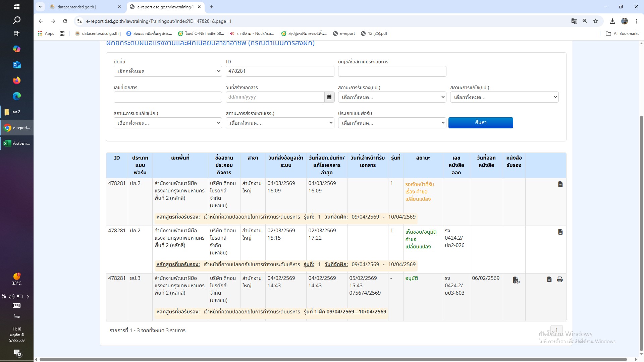Image resolution: width=644 pixels, height=362 pixels.
Task: Open the document icon in the first row
Action: [x=560, y=184]
